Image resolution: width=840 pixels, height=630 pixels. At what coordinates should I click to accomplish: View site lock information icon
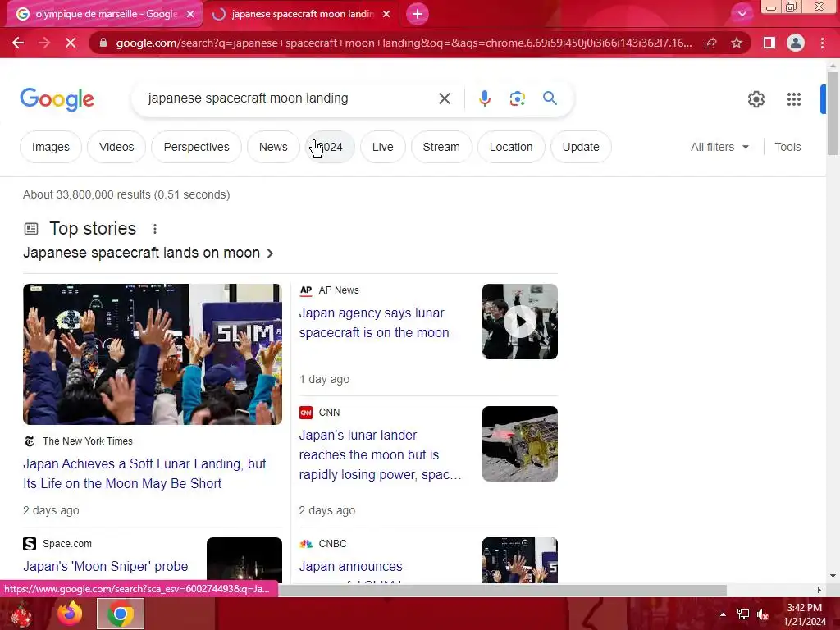click(103, 43)
